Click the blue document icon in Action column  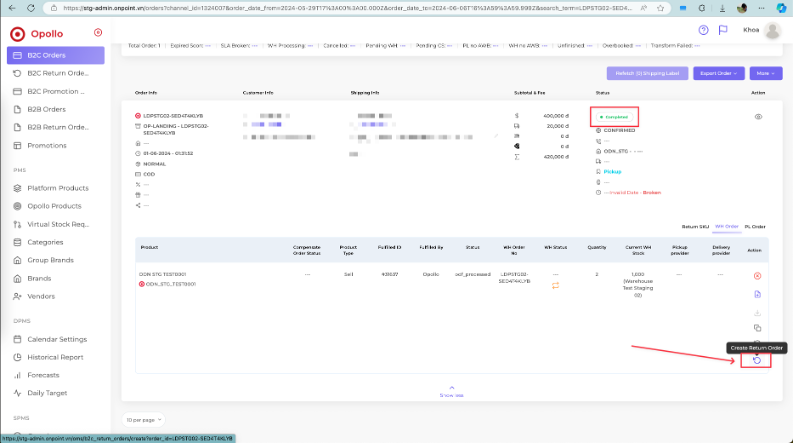coord(758,295)
